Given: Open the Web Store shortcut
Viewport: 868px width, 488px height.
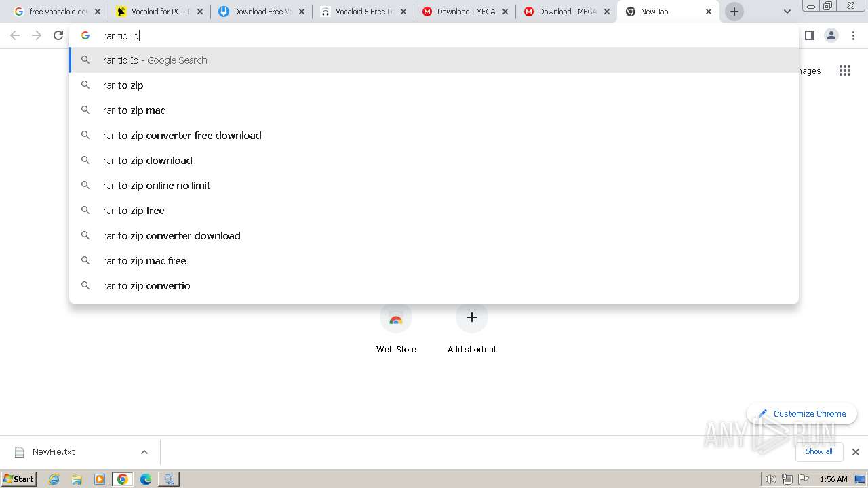Looking at the screenshot, I should coord(396,329).
